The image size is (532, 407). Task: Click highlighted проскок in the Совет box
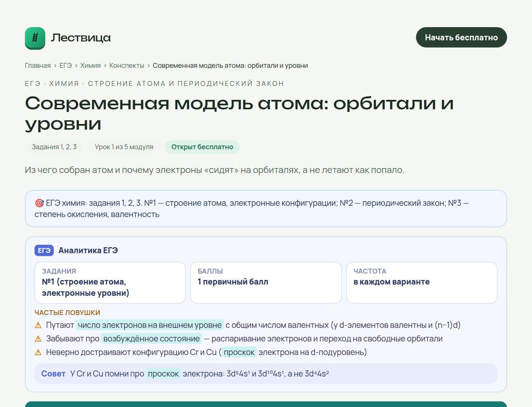163,374
